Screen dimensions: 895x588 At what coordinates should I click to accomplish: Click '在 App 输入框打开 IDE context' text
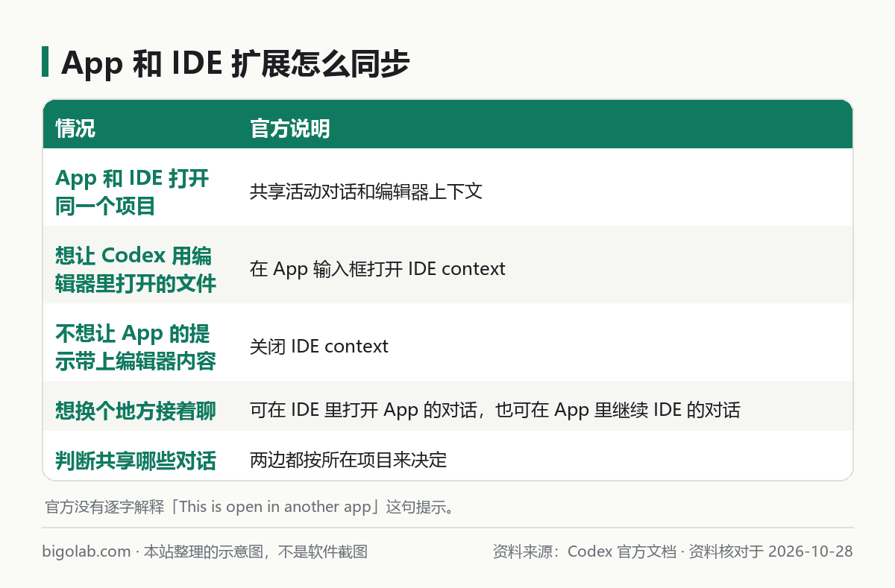point(377,269)
